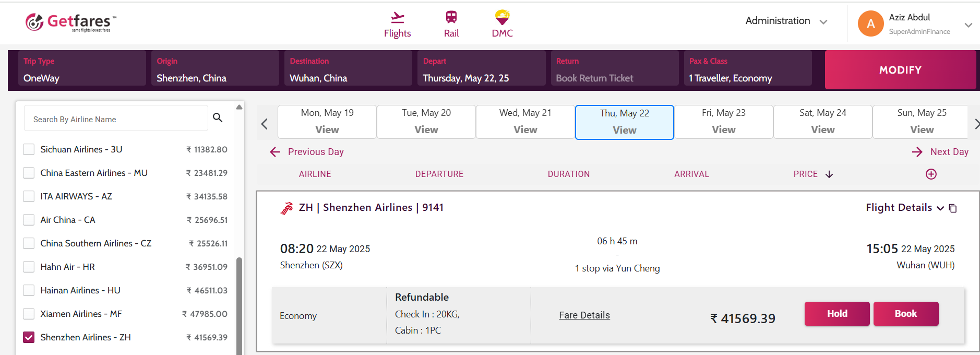Open the Fare Details link
Image resolution: width=980 pixels, height=355 pixels.
point(584,315)
